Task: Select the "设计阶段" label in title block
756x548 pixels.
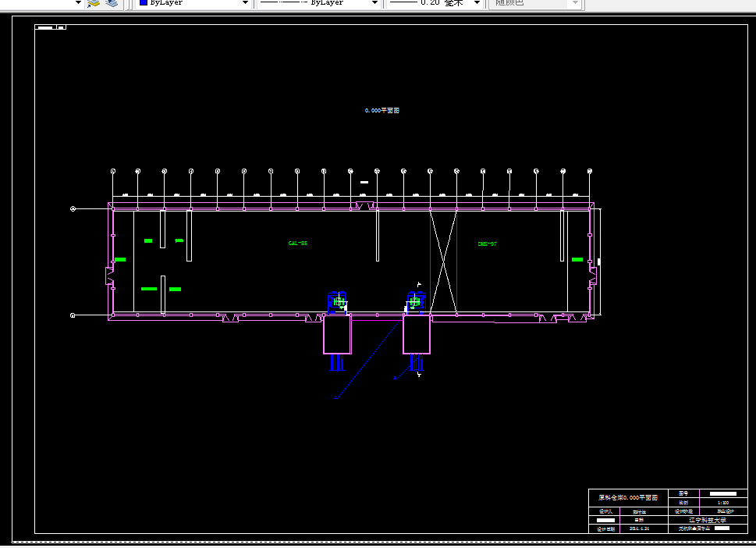Action: click(x=683, y=511)
